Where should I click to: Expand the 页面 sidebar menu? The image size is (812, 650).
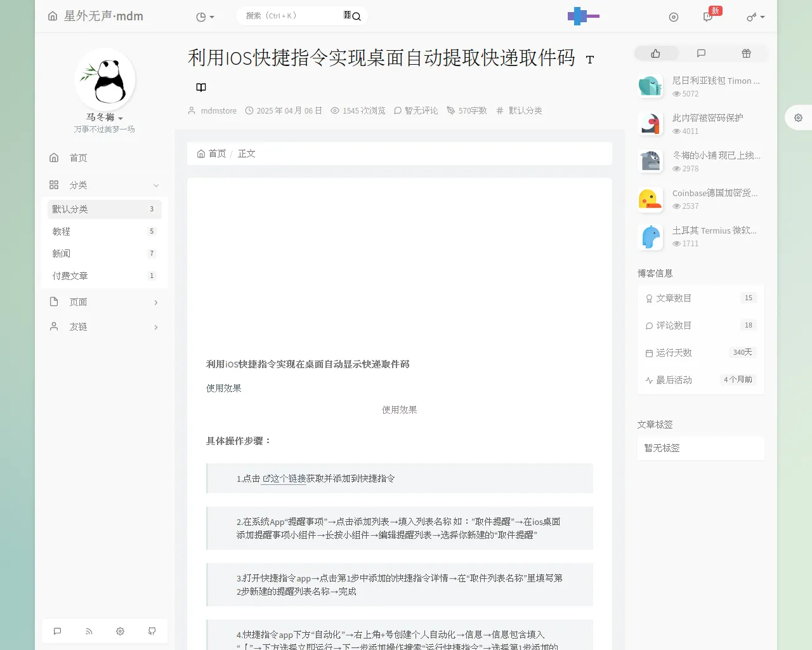click(x=105, y=302)
